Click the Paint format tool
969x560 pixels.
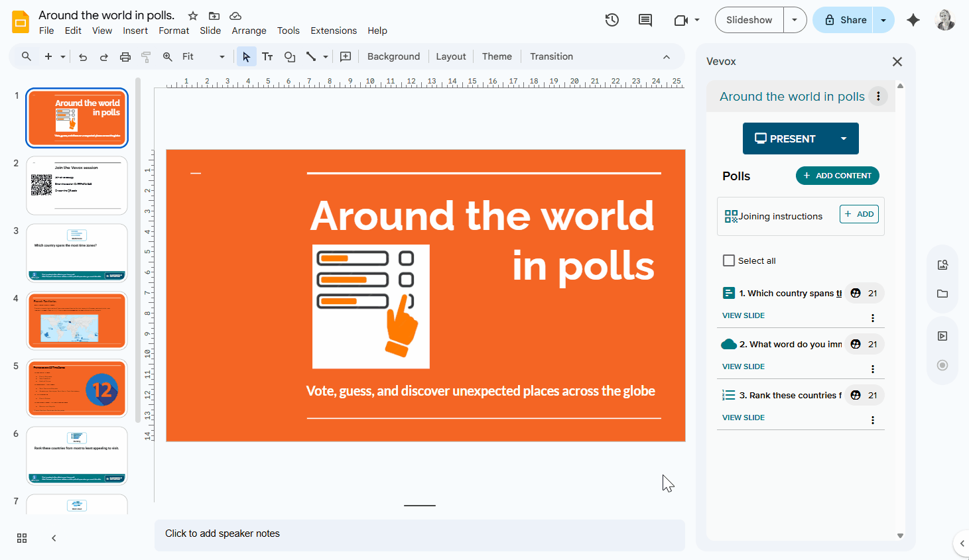pos(145,56)
